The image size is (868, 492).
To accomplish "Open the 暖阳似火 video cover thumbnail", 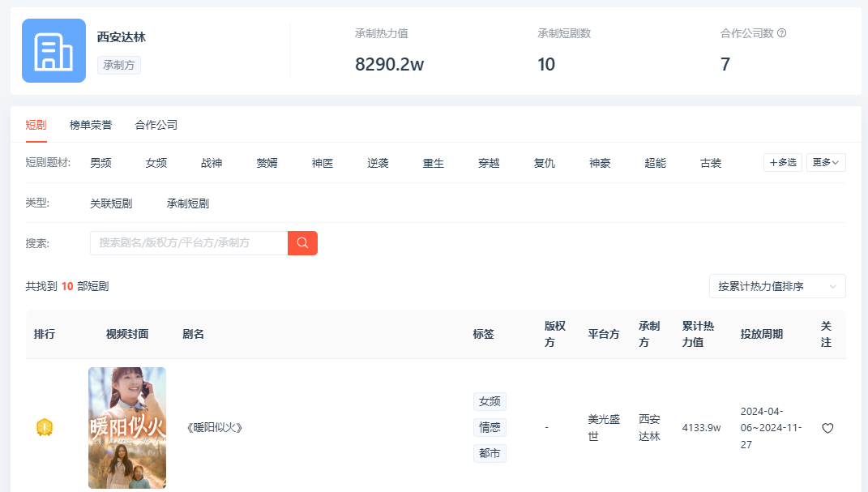I will (127, 428).
